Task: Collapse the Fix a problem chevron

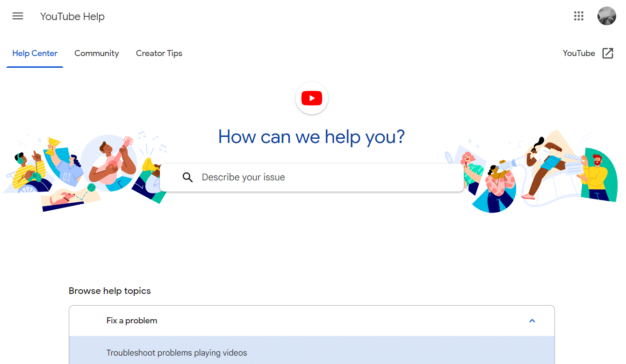Action: point(532,321)
